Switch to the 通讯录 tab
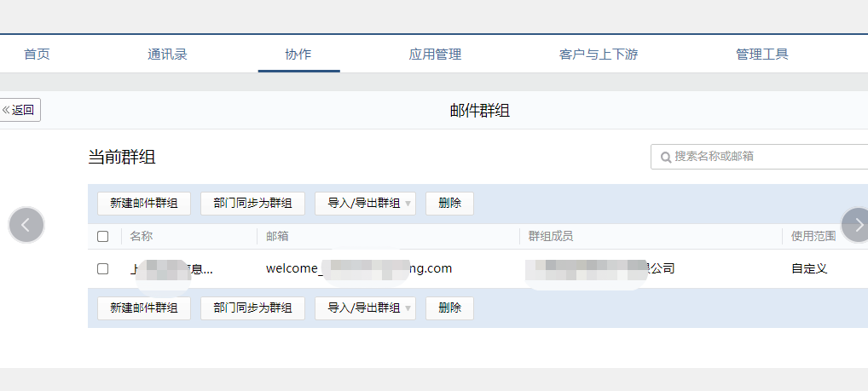 [x=167, y=55]
